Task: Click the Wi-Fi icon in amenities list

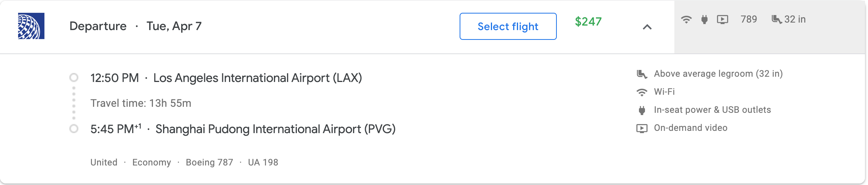Action: click(642, 92)
